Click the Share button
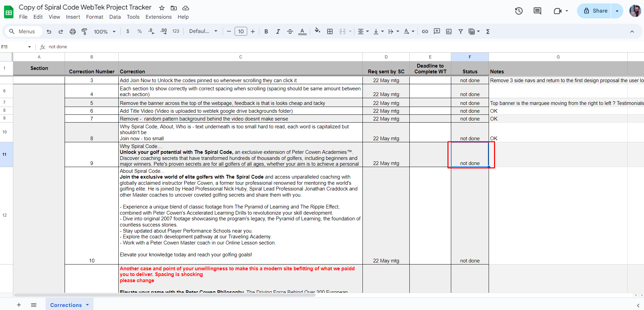The height and width of the screenshot is (310, 644). pyautogui.click(x=595, y=11)
